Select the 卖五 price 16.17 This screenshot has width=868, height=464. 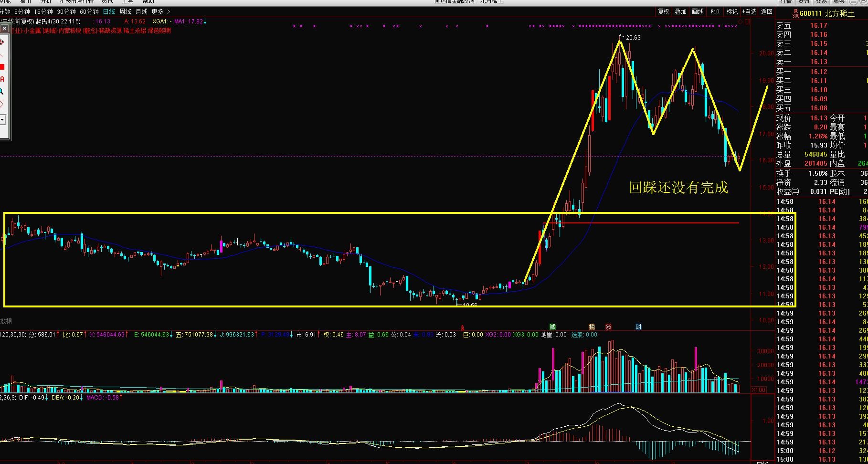(818, 25)
